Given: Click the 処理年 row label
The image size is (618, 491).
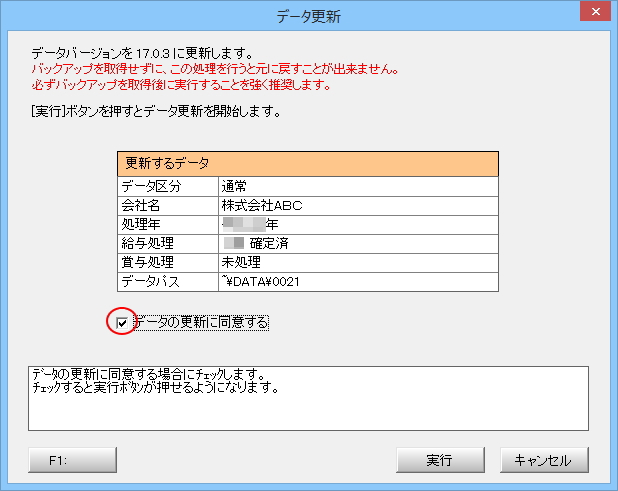Looking at the screenshot, I should pos(167,225).
